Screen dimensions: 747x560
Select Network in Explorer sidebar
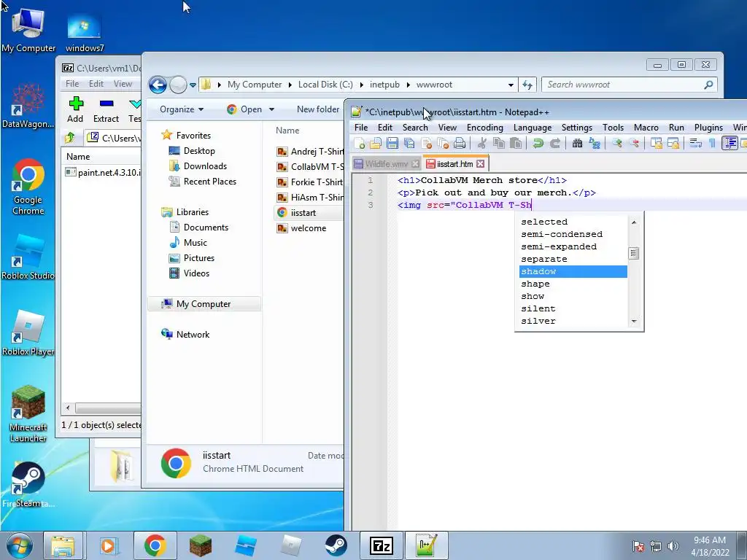(x=193, y=334)
